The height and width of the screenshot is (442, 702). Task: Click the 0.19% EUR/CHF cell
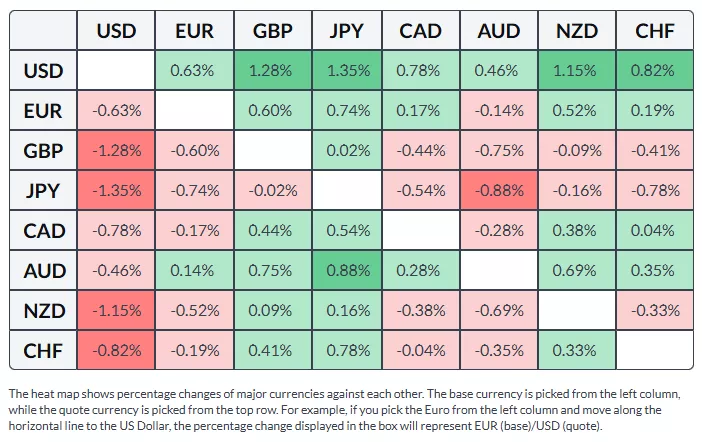tap(655, 111)
